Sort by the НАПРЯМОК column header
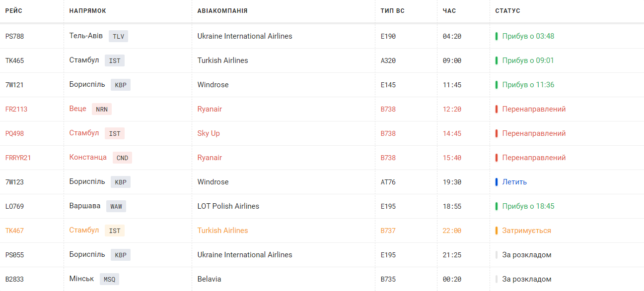Screen dimensions: 644x291 [88, 11]
